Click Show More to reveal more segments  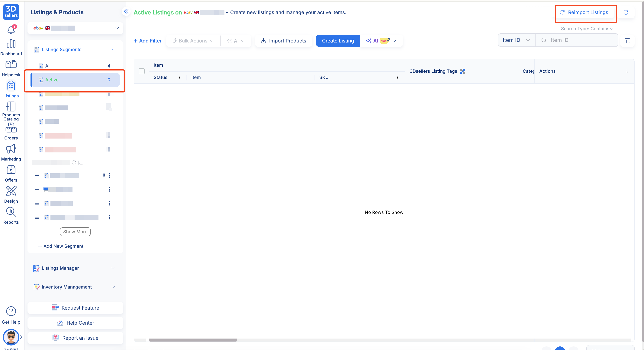coord(75,232)
